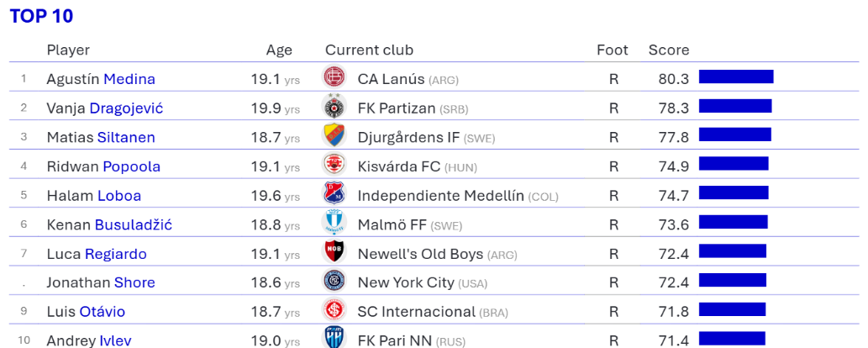868x348 pixels.
Task: Select player Matias Siltanen
Action: pyautogui.click(x=126, y=137)
